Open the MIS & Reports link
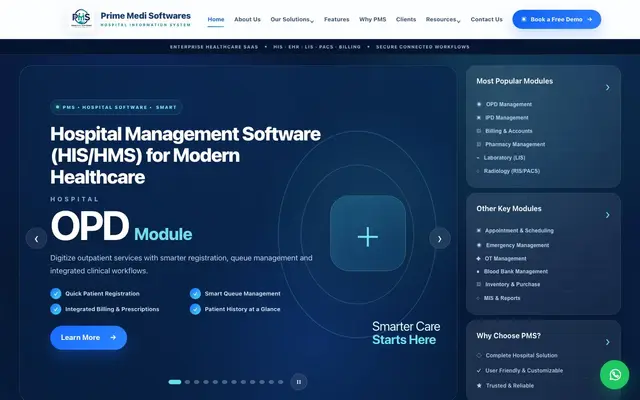 (x=502, y=298)
